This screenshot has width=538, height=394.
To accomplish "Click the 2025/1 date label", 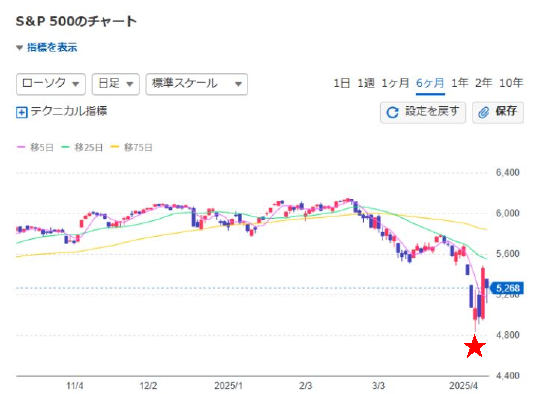I will 229,386.
